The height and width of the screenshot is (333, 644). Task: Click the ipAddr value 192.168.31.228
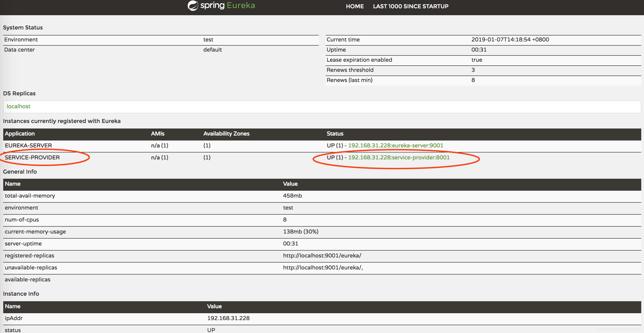pos(228,318)
